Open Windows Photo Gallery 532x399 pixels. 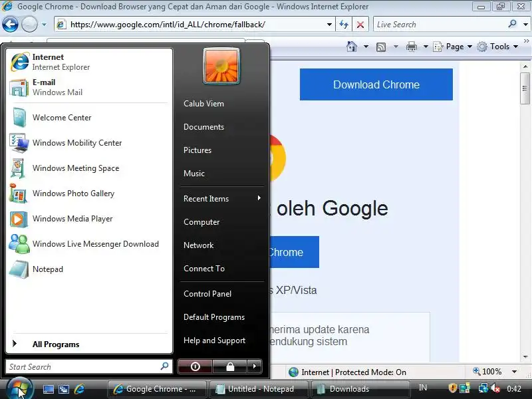pyautogui.click(x=89, y=194)
